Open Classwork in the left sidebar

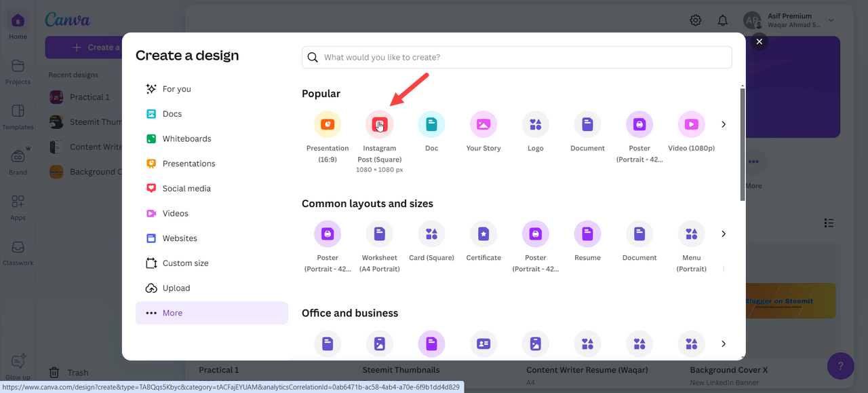[x=18, y=252]
